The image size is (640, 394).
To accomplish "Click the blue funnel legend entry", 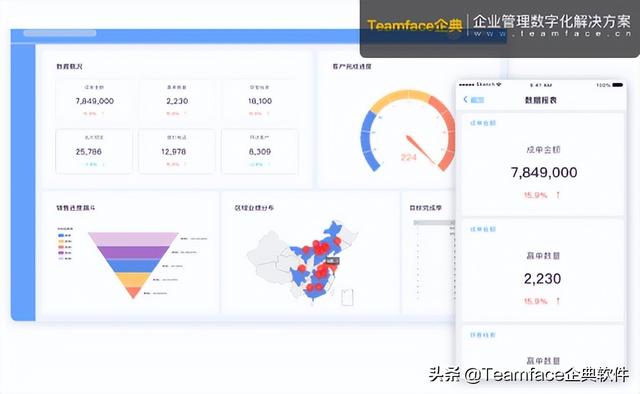I will pos(65,236).
